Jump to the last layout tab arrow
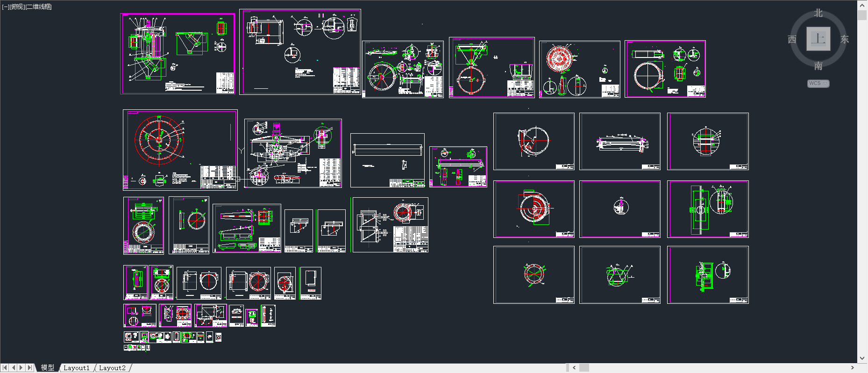This screenshot has height=373, width=868. point(30,368)
